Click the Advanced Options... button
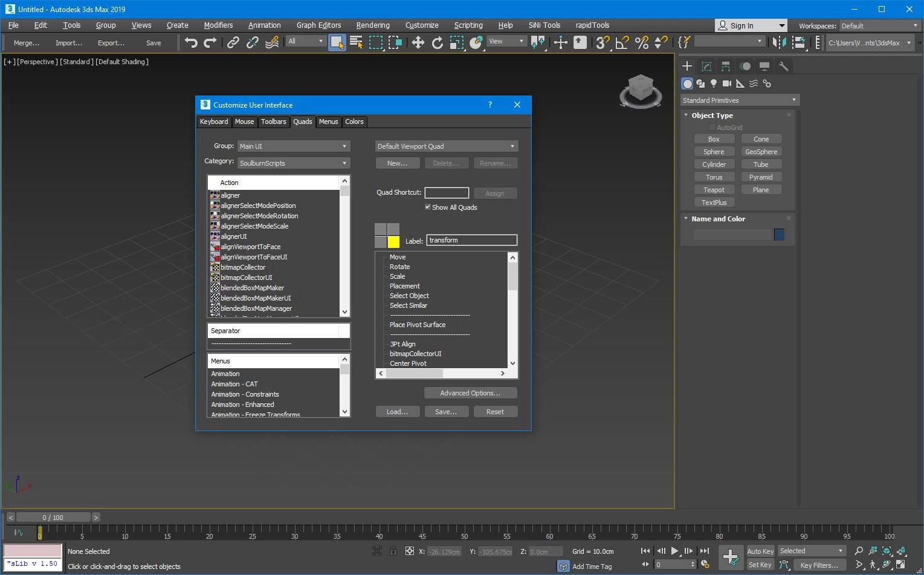Viewport: 924px width, 575px height. 470,393
